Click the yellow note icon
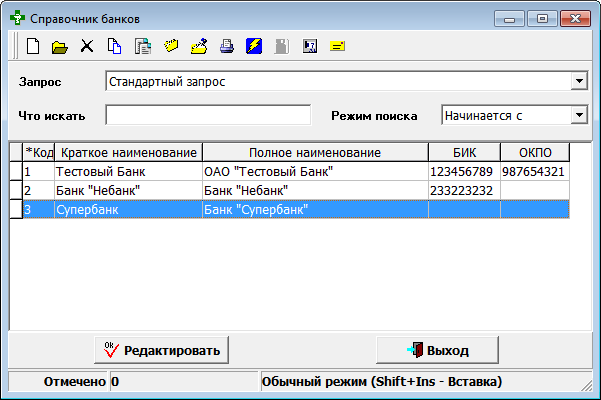The width and height of the screenshot is (601, 400). (337, 46)
